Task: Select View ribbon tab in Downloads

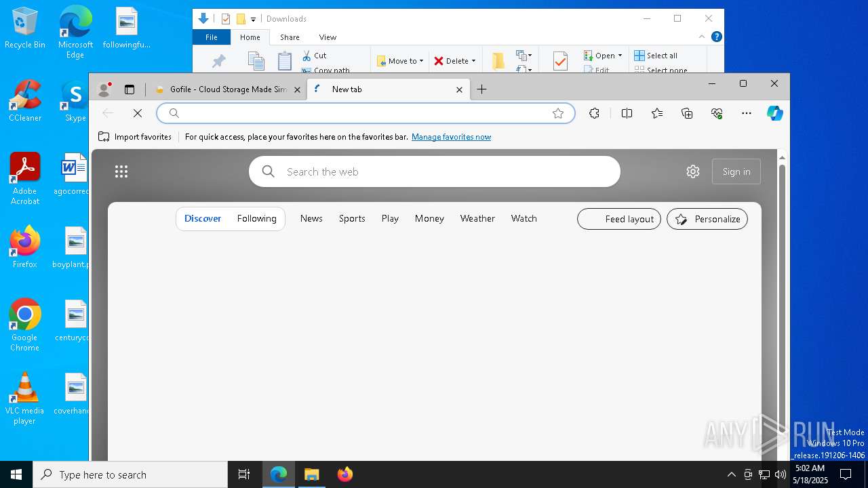Action: pyautogui.click(x=328, y=37)
